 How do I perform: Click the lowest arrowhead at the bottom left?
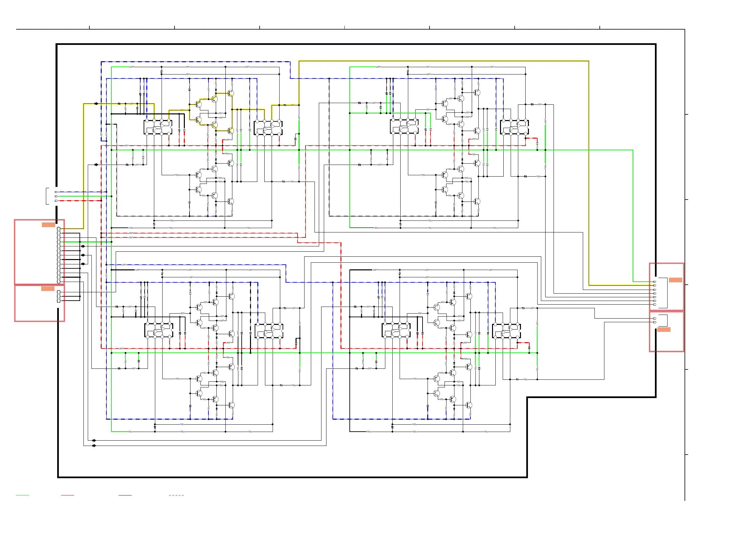94,446
